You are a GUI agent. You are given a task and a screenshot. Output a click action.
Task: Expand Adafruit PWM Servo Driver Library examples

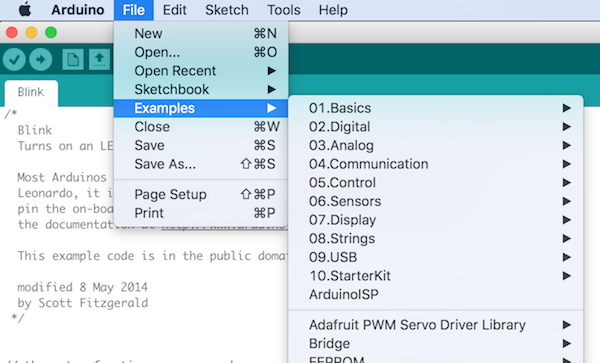pyautogui.click(x=436, y=325)
